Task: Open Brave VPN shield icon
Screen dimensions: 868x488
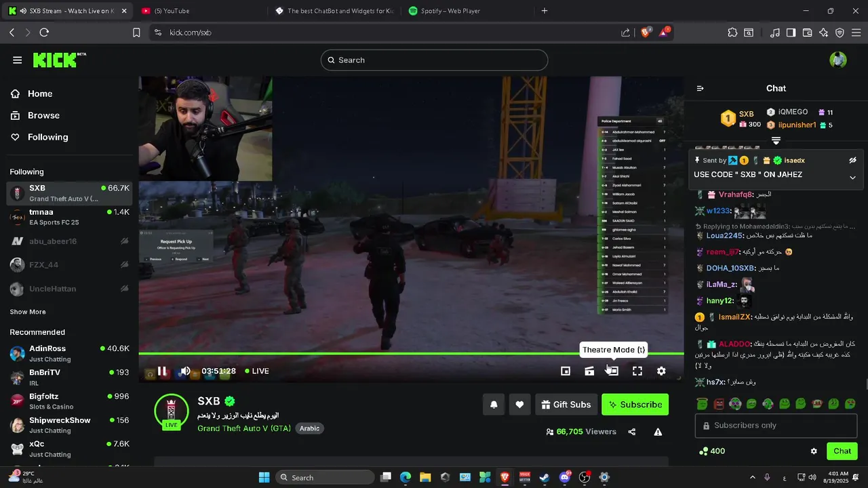Action: (x=840, y=33)
